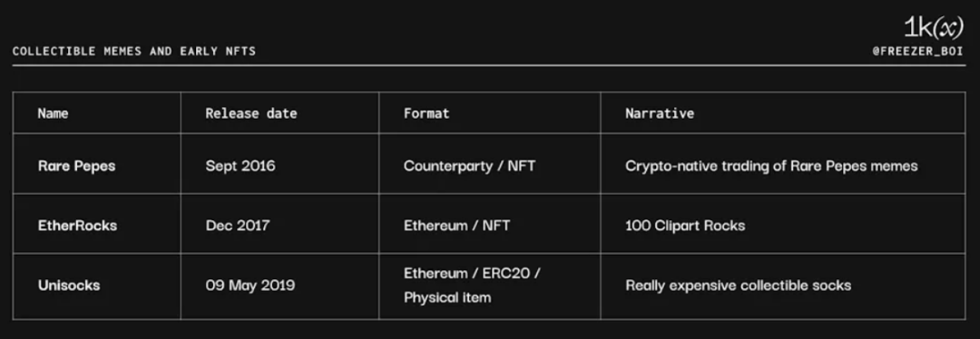Select the Collectible Memes and Early NFTs title
980x339 pixels.
coord(133,51)
